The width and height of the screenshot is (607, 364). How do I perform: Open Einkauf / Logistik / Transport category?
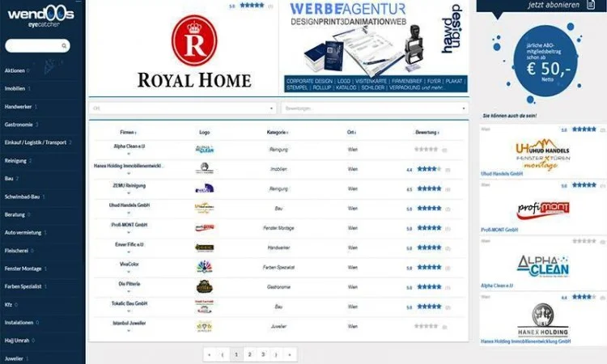click(x=36, y=142)
